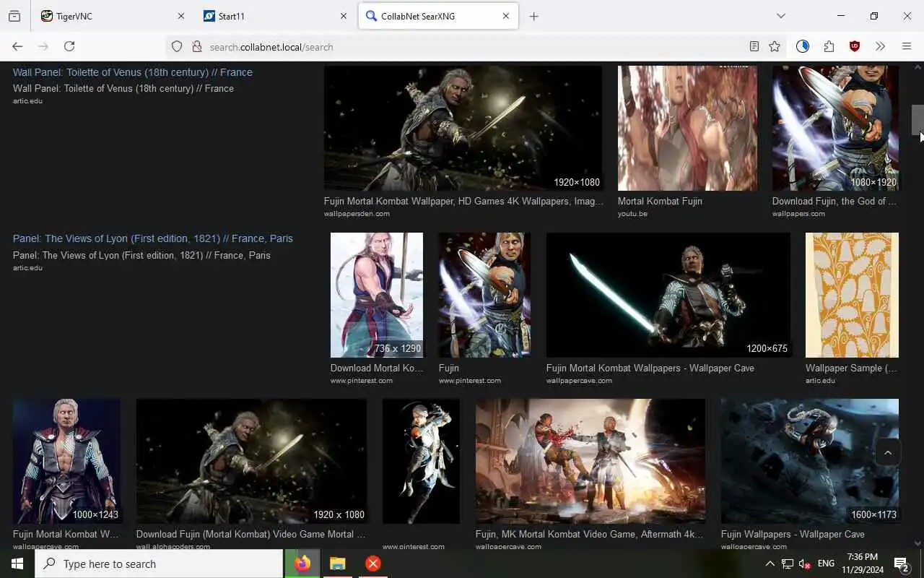
Task: Open new browser tab
Action: click(x=533, y=16)
